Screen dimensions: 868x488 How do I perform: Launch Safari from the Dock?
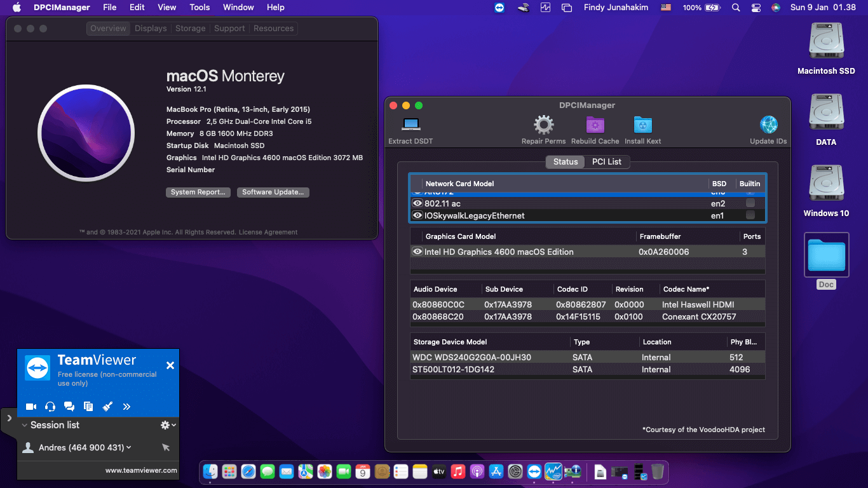(248, 471)
